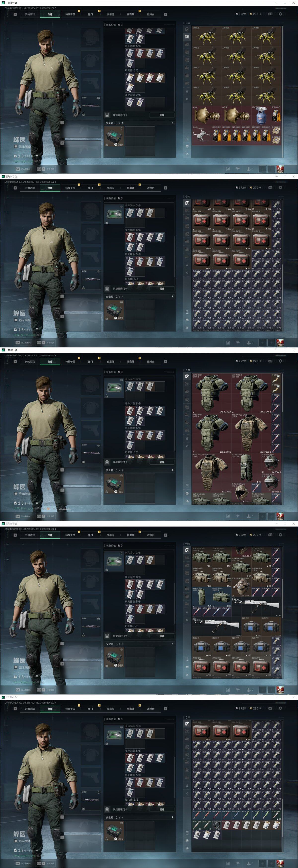Select safe box thumbnail in bee-model window
Viewport: 298px width, 868px height.
(114, 137)
